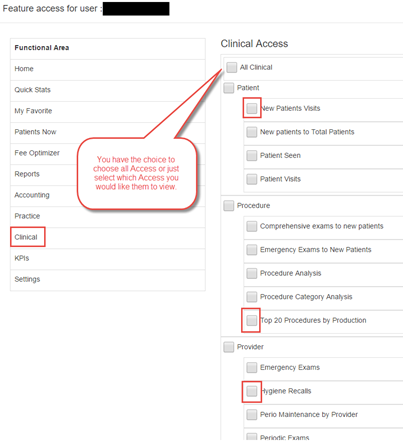The width and height of the screenshot is (403, 446).
Task: Tick Perio Maintenance by Provider
Action: pos(252,415)
